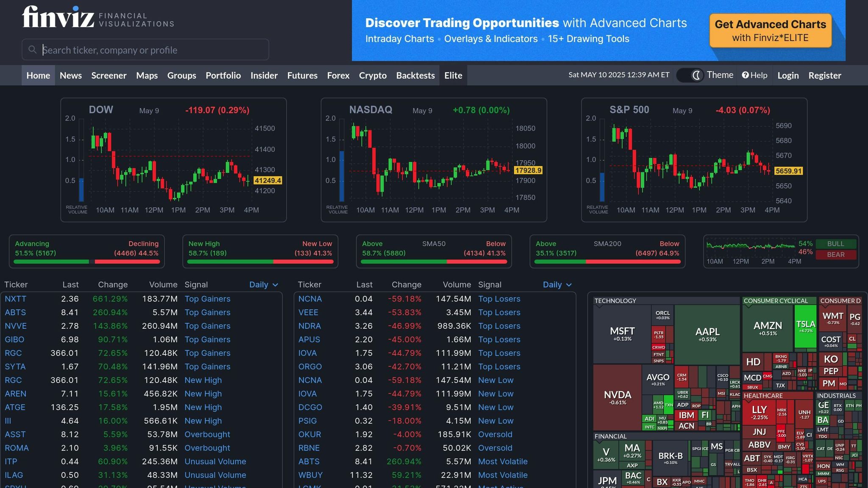
Task: Click the BULL indicator label
Action: click(836, 244)
